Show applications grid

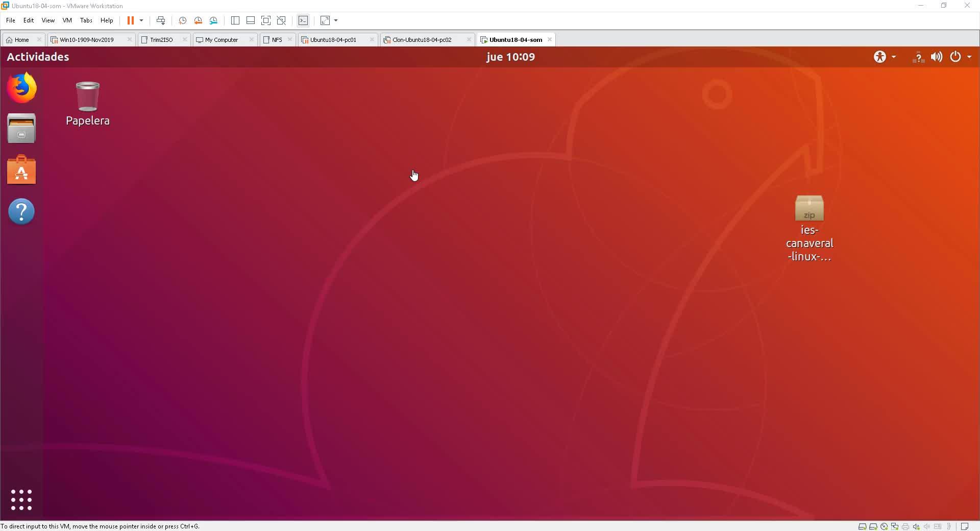pos(21,500)
